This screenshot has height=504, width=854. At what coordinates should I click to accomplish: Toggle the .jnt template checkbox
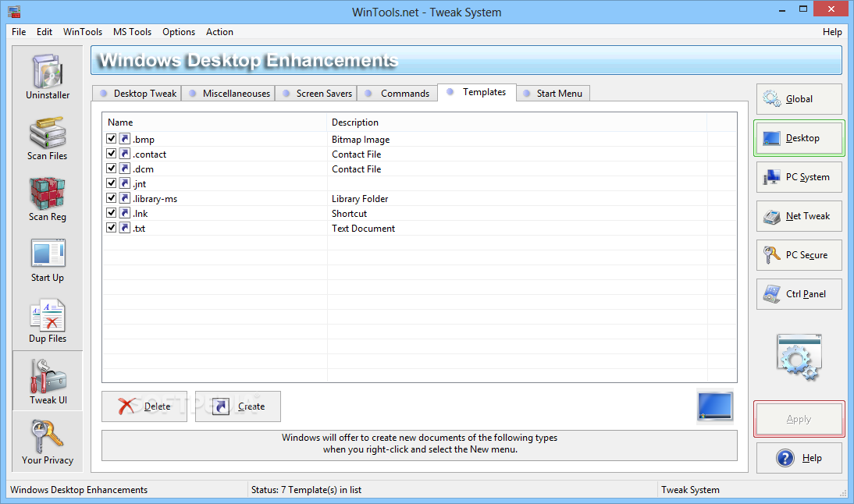[111, 183]
